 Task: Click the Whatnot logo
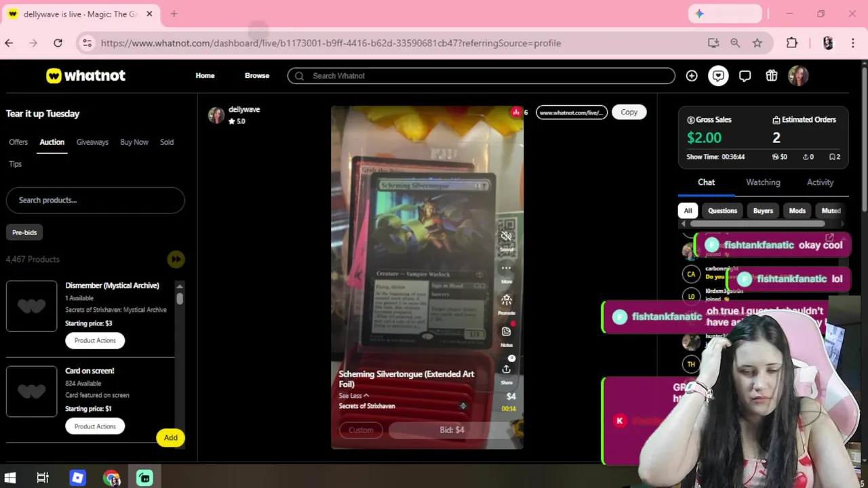pyautogui.click(x=85, y=75)
